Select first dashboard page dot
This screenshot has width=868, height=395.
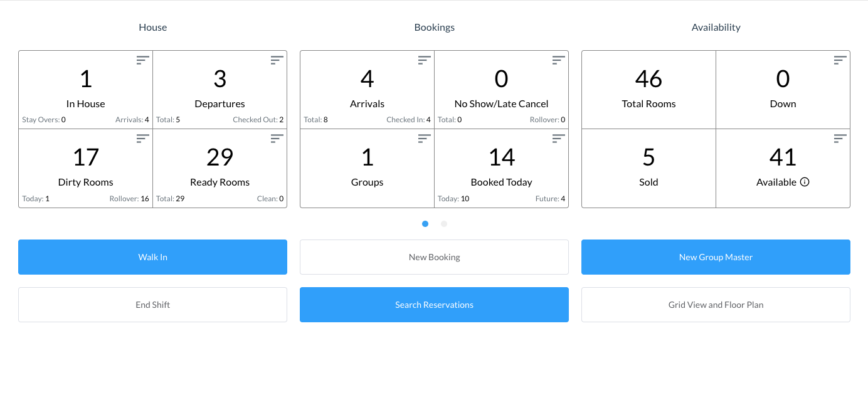pos(425,224)
